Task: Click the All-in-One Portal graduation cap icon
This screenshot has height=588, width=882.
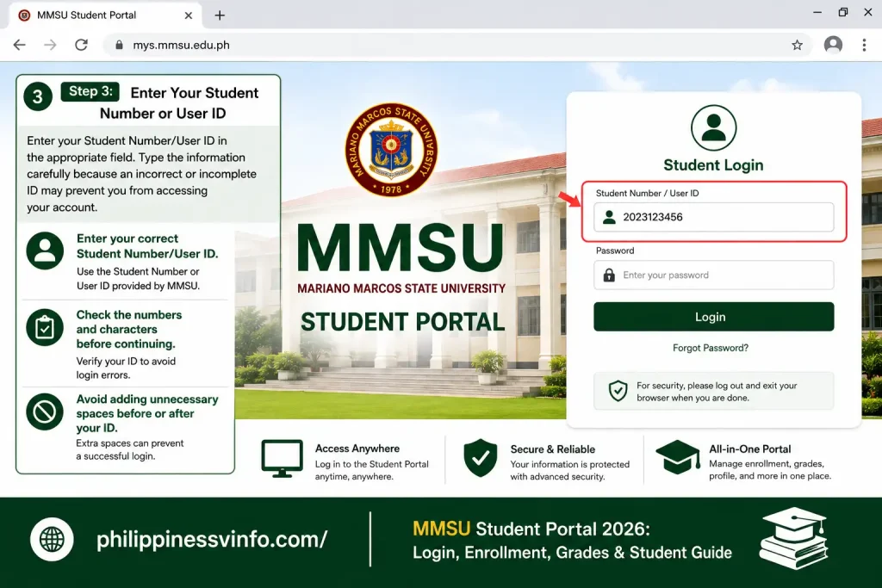Action: tap(678, 457)
